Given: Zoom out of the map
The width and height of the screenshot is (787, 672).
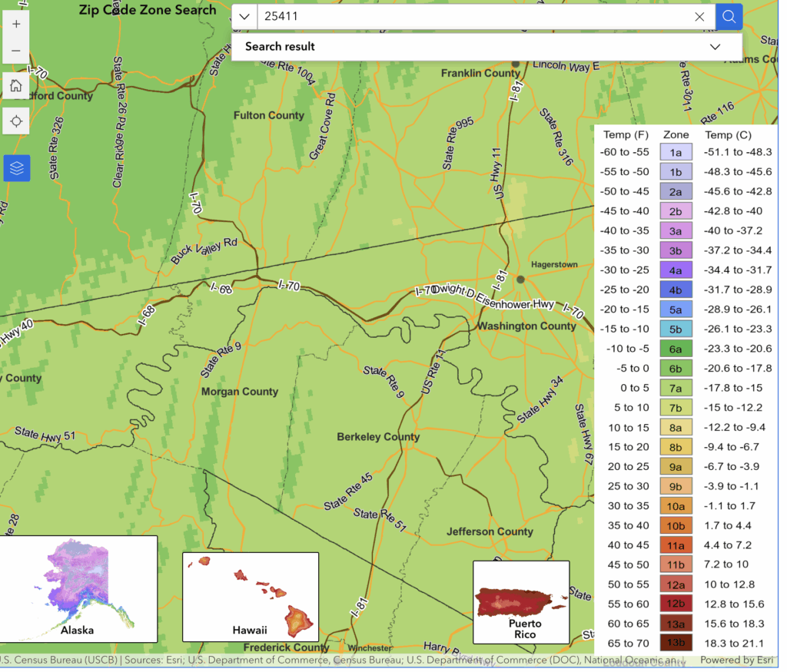Looking at the screenshot, I should click(x=16, y=51).
